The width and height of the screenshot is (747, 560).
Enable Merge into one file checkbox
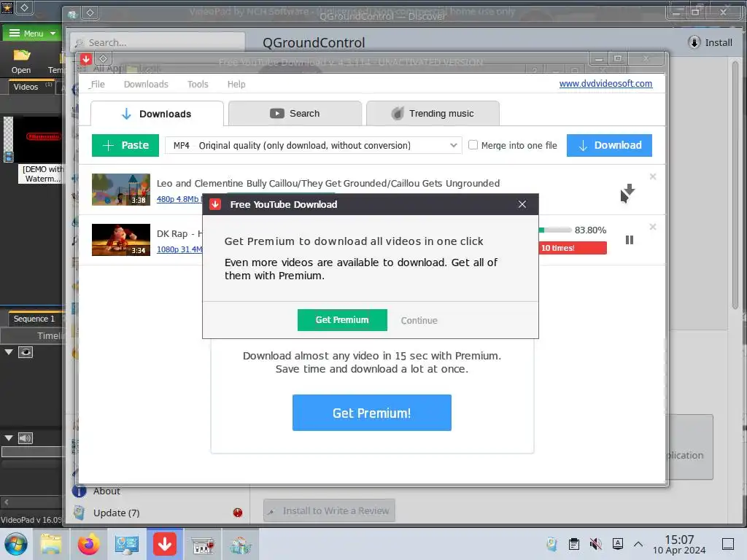point(473,145)
